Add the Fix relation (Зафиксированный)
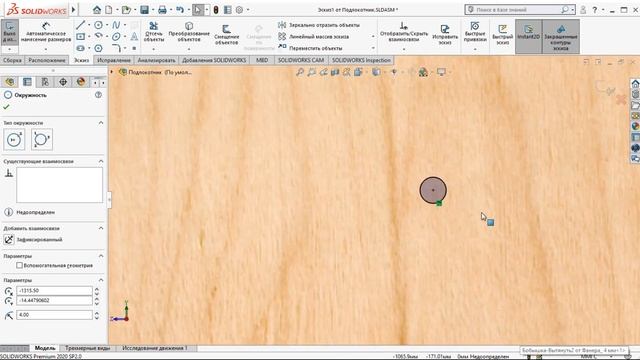 [x=33, y=240]
